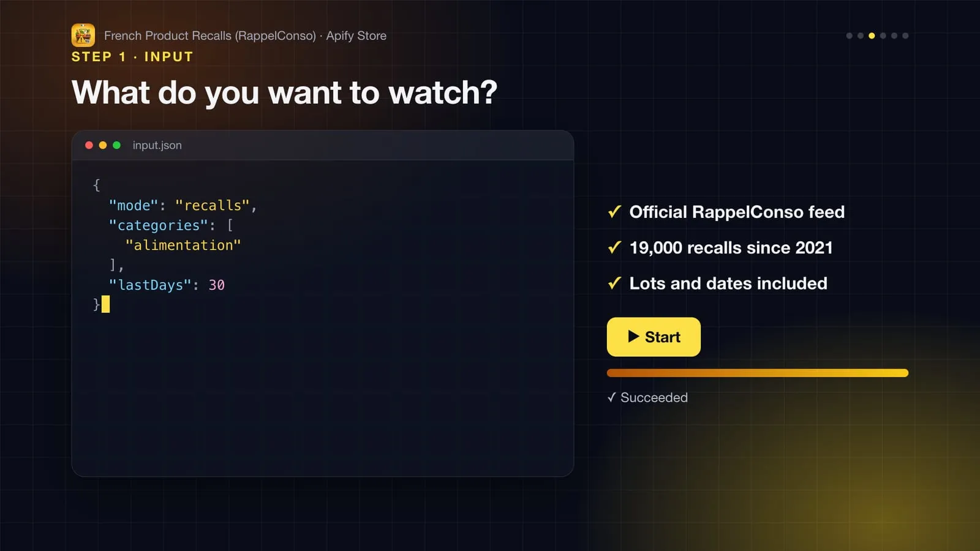Click the heading What do you want to watch?
980x551 pixels.
pyautogui.click(x=284, y=92)
